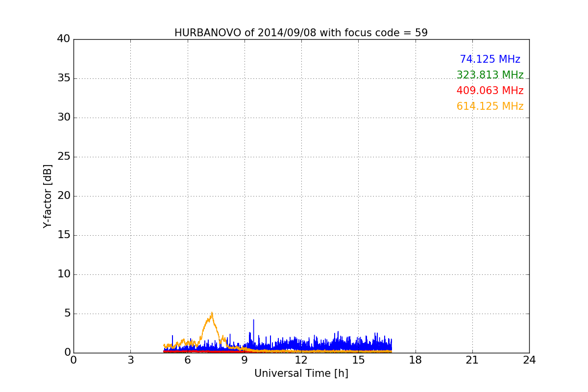
Task: Select the 614.125 MHz legend label
Action: pos(490,106)
